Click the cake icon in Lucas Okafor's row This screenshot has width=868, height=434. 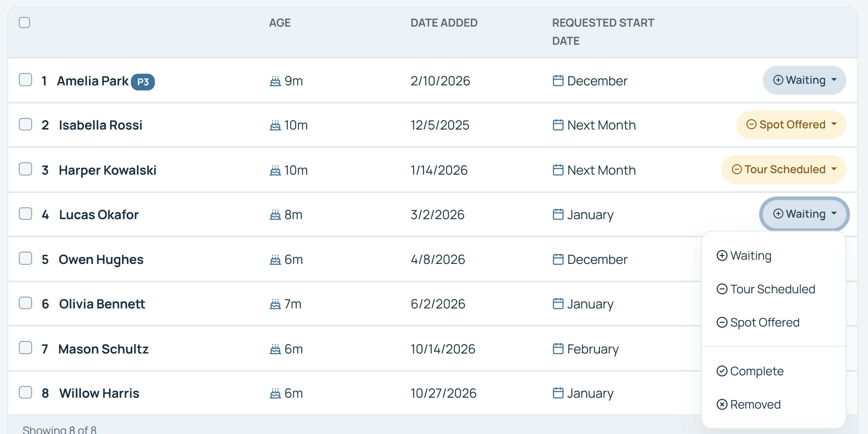(x=275, y=215)
